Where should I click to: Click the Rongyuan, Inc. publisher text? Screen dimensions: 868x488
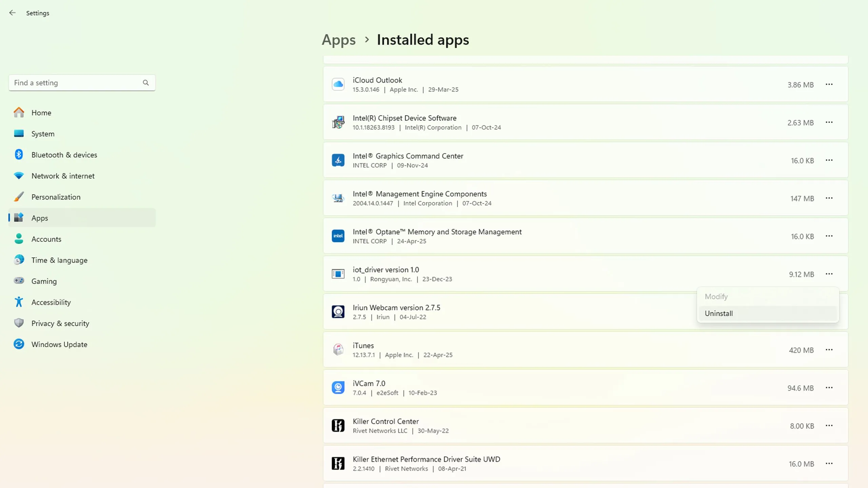391,279
